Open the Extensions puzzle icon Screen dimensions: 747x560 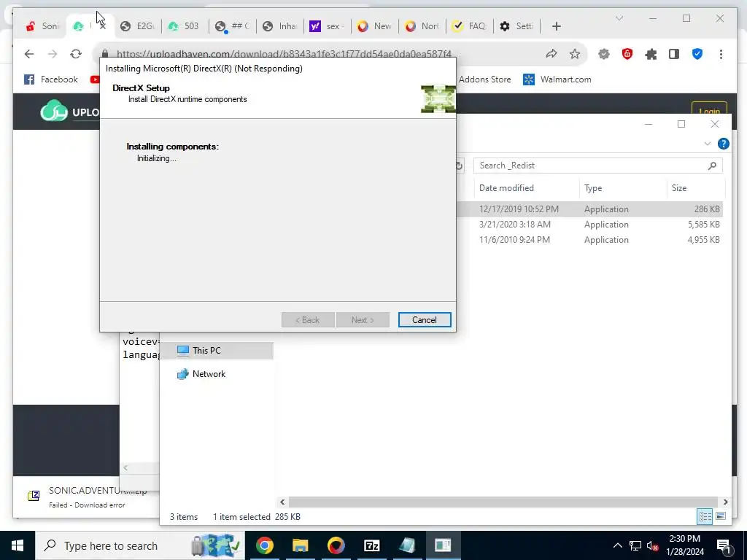point(651,54)
